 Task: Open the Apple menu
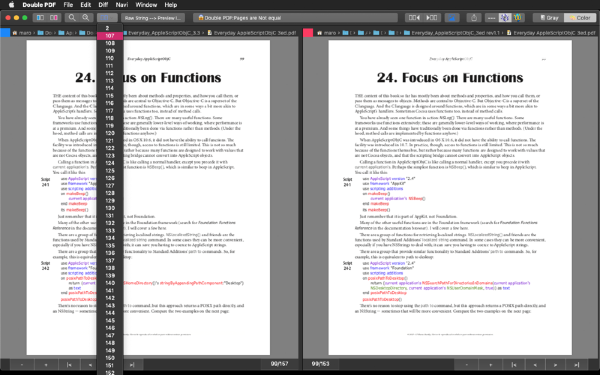[x=11, y=5]
